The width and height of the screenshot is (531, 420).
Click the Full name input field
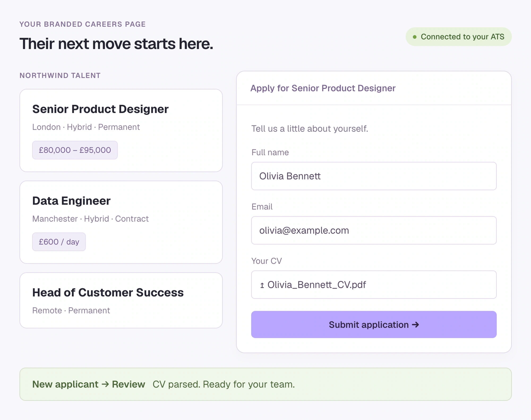374,176
